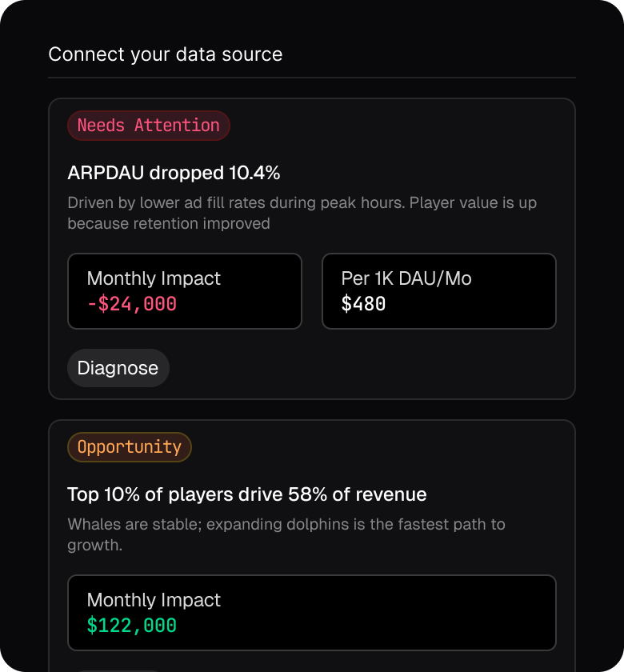Screen dimensions: 624x672
Task: Select the $122,000 monthly impact value
Action: [132, 626]
